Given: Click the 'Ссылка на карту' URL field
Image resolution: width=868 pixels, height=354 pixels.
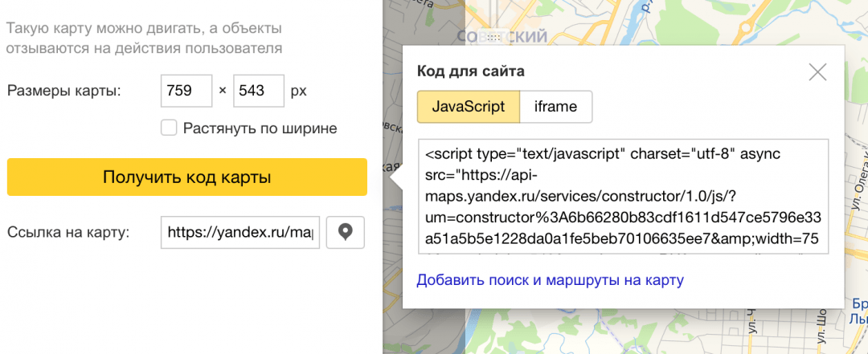Looking at the screenshot, I should (x=240, y=232).
